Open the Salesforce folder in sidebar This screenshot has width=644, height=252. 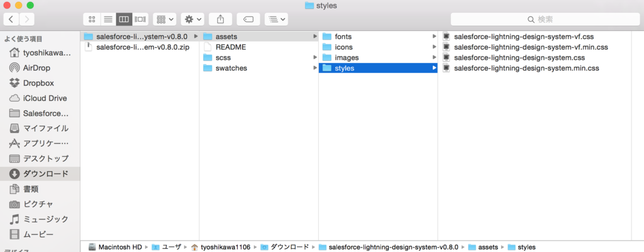40,113
